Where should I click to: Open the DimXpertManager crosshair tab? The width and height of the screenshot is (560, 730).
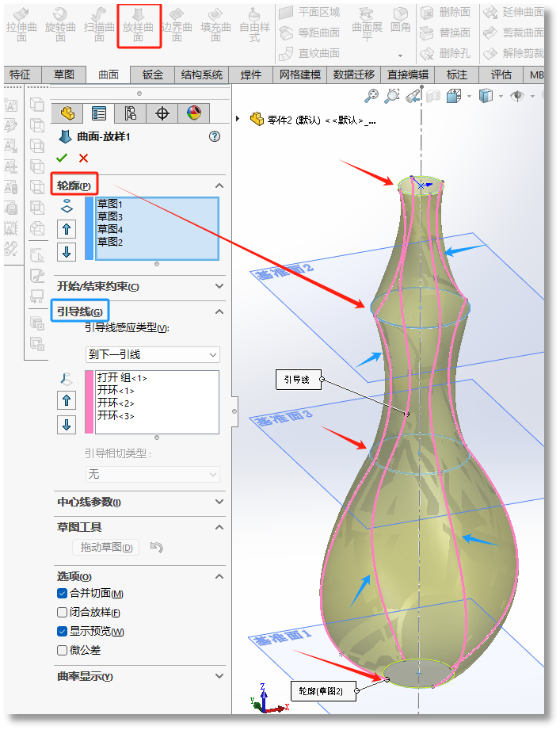(162, 113)
